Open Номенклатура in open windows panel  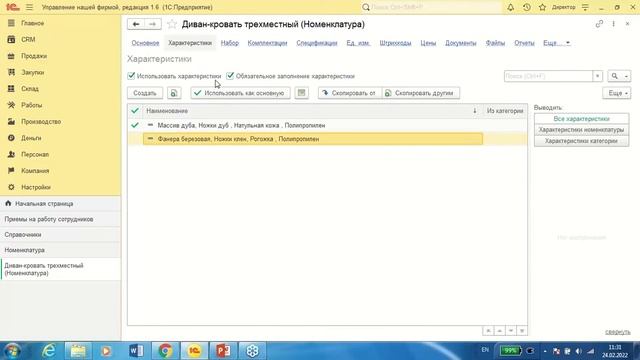click(x=60, y=250)
